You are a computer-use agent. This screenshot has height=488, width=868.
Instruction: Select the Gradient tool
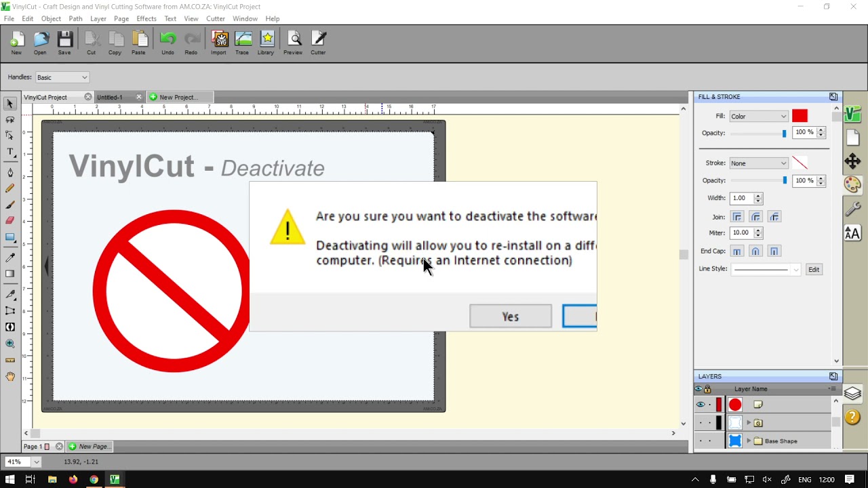coord(10,274)
